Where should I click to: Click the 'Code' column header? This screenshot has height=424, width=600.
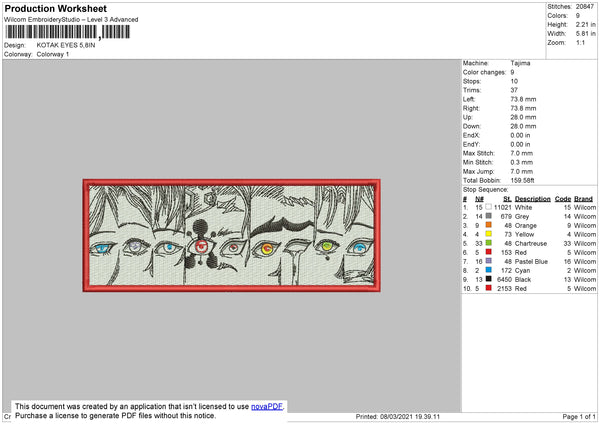point(563,199)
